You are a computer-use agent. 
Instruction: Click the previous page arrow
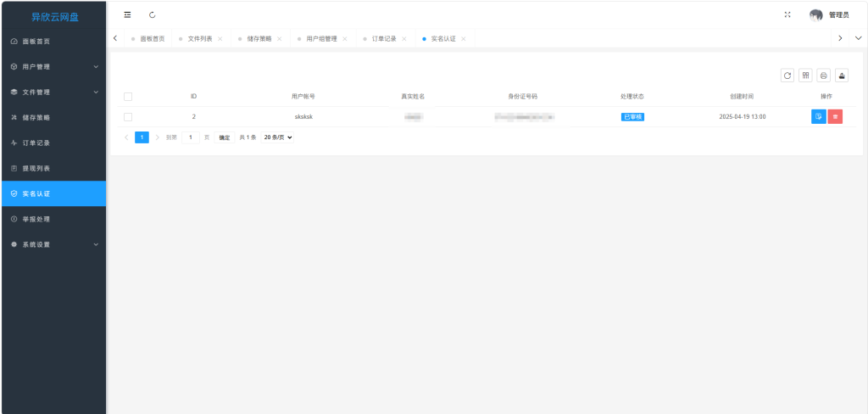tap(127, 137)
